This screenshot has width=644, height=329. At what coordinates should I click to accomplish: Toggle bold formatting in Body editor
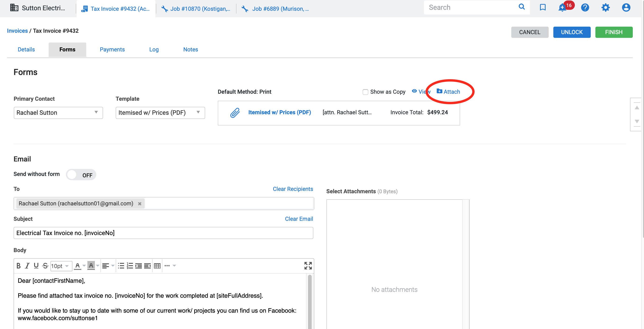click(x=18, y=266)
